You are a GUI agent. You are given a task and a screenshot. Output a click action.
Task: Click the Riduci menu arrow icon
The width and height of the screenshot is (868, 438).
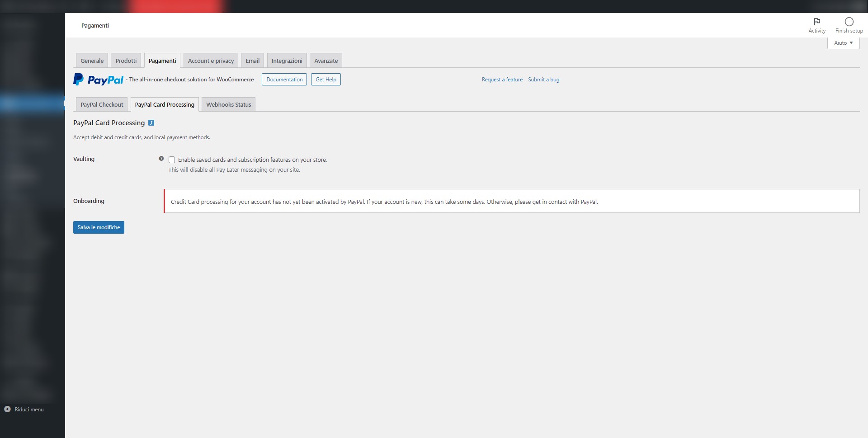point(7,409)
